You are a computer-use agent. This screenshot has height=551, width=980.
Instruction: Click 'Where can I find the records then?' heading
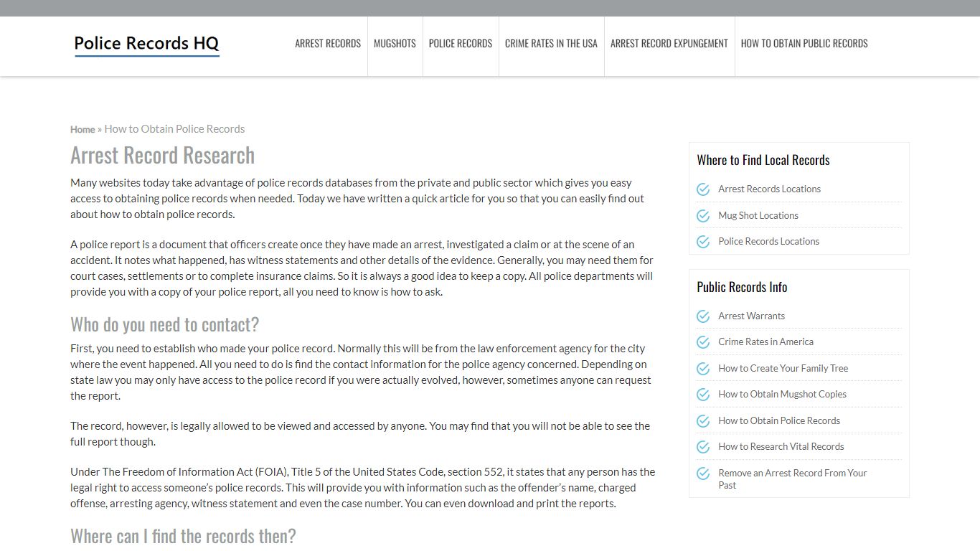tap(183, 536)
